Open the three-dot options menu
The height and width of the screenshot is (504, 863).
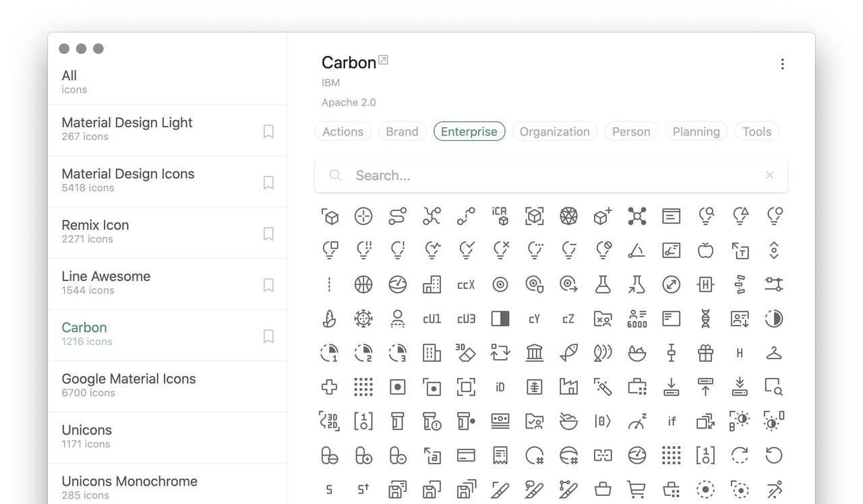[x=782, y=64]
